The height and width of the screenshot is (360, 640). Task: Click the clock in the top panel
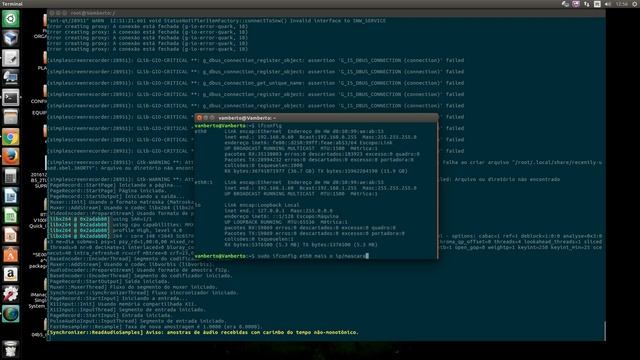click(622, 4)
